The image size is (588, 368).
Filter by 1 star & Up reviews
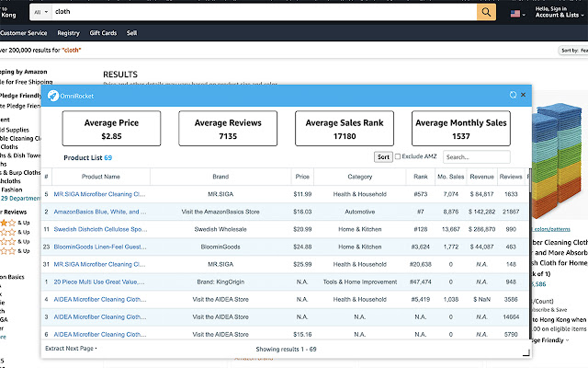[x=15, y=251]
